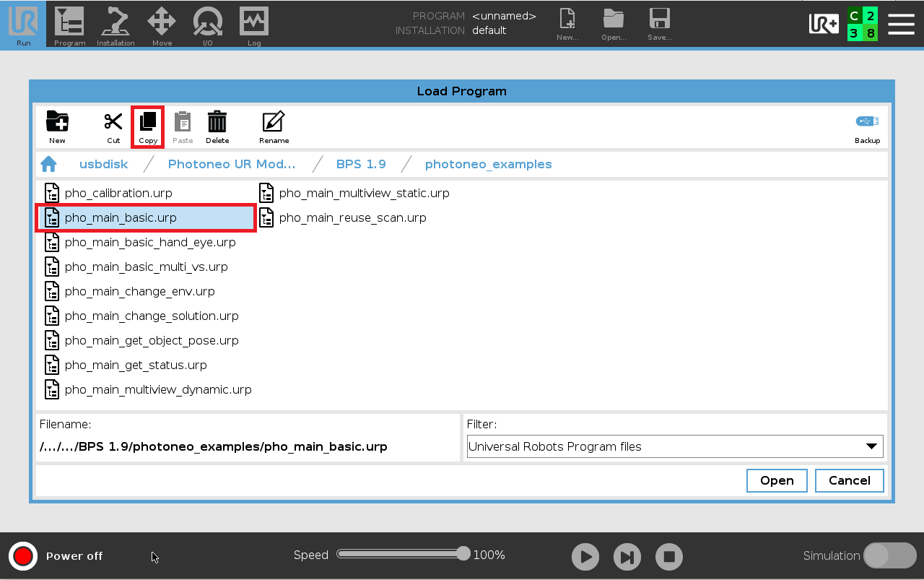Click the green C238 checksum badge

tap(863, 25)
